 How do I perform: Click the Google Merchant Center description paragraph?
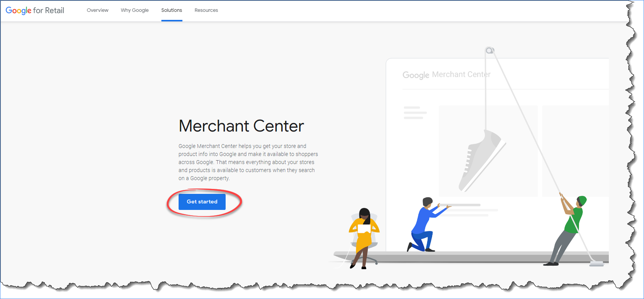click(248, 162)
